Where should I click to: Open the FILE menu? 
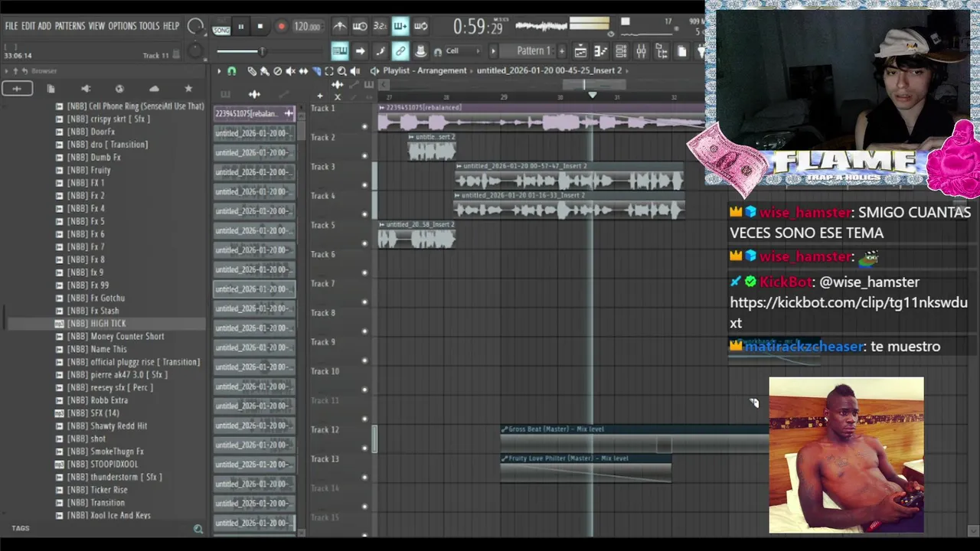click(x=11, y=26)
